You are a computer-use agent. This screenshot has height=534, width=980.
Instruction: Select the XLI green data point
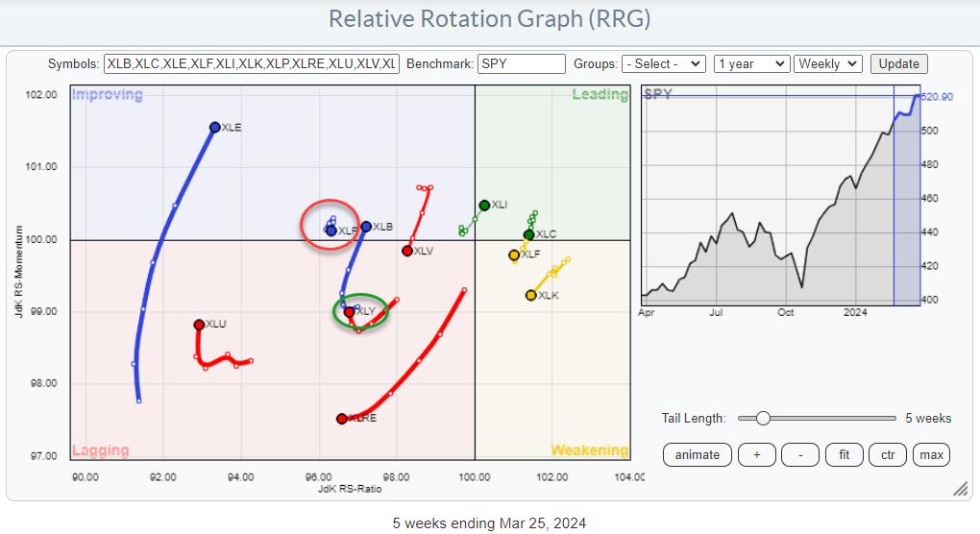click(484, 206)
